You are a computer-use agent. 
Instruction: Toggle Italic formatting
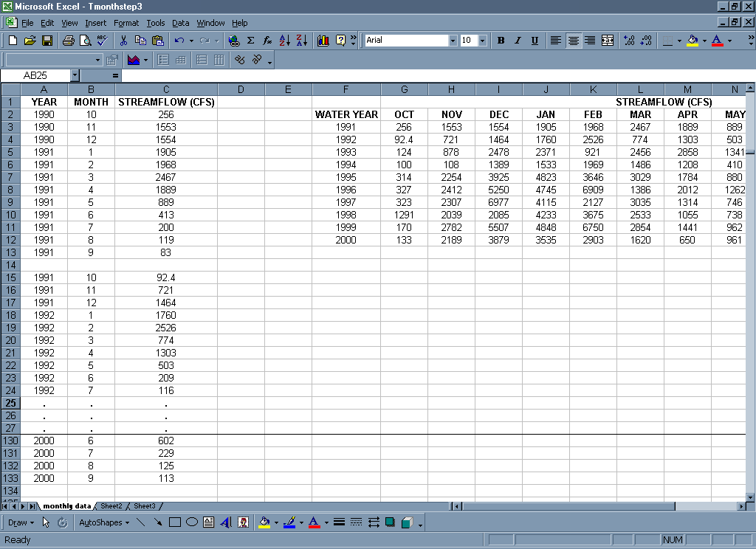click(x=518, y=41)
